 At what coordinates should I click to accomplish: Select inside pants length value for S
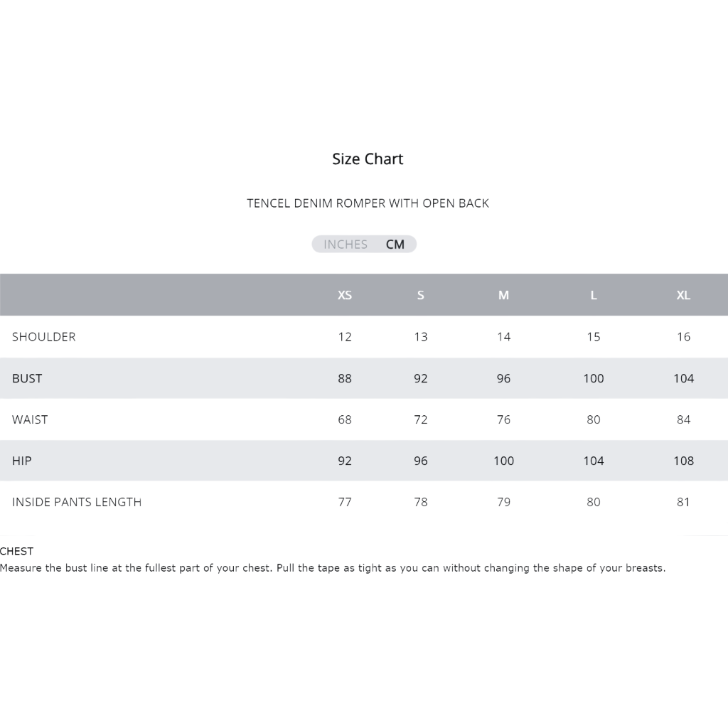click(421, 502)
